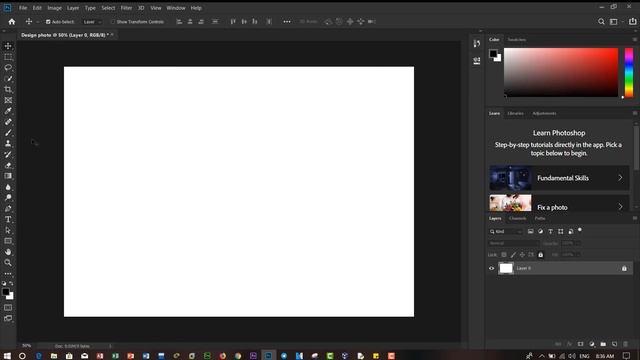Switch to the Swatches tab
640x360 pixels.
tap(517, 40)
